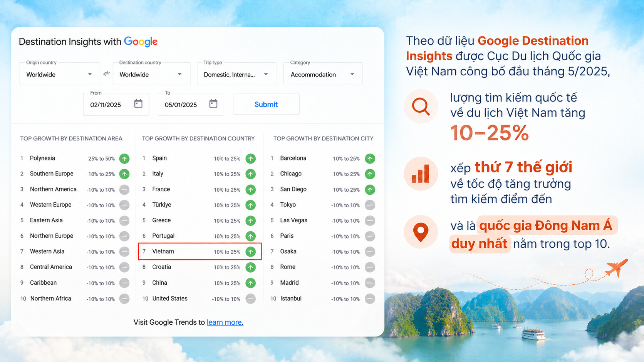644x362 pixels.
Task: Click the To date field 05/01/2025
Action: [191, 104]
